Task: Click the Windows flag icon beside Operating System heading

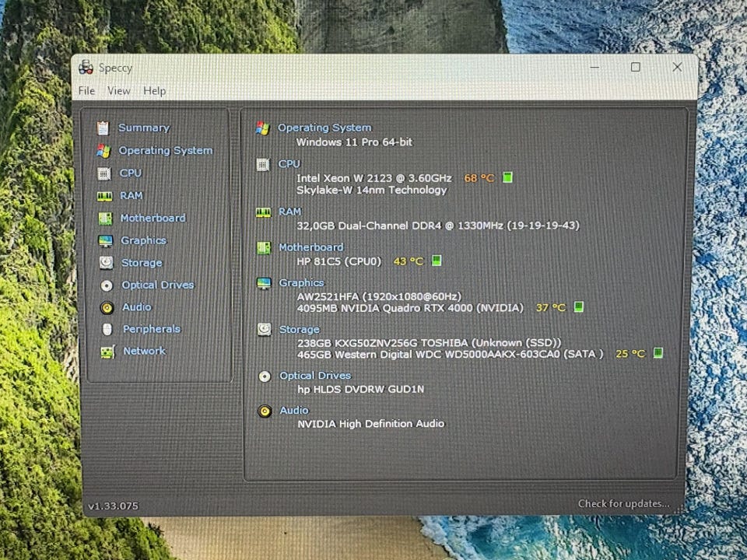Action: click(262, 128)
